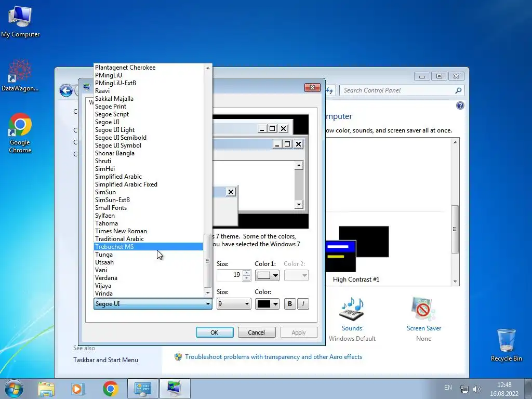Click the Screen Saver link label
The image size is (532, 399).
(x=424, y=328)
